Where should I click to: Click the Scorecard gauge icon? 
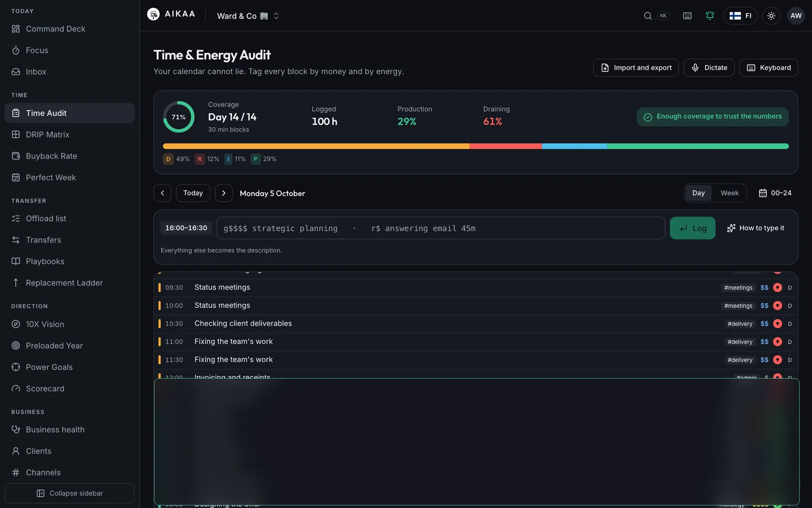coord(16,388)
